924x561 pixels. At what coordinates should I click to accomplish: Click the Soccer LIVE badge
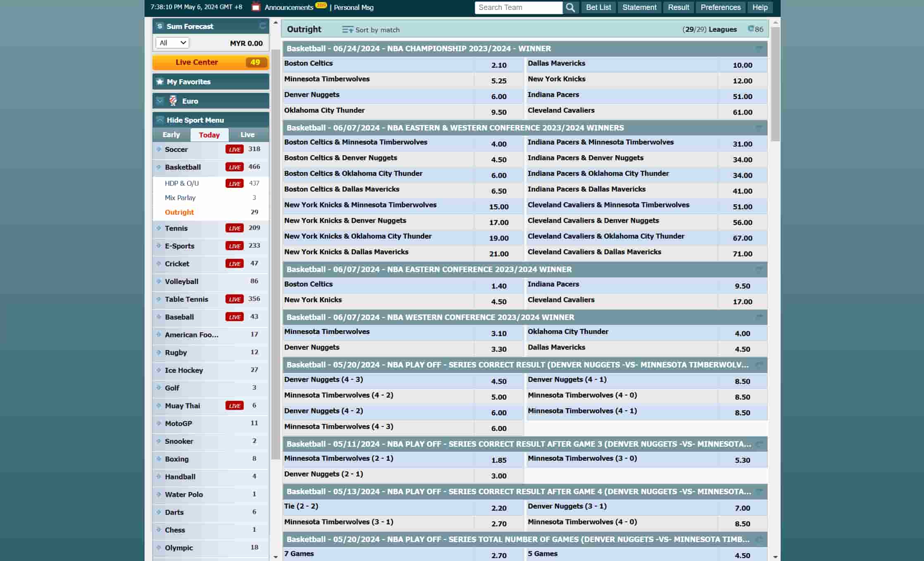point(235,149)
